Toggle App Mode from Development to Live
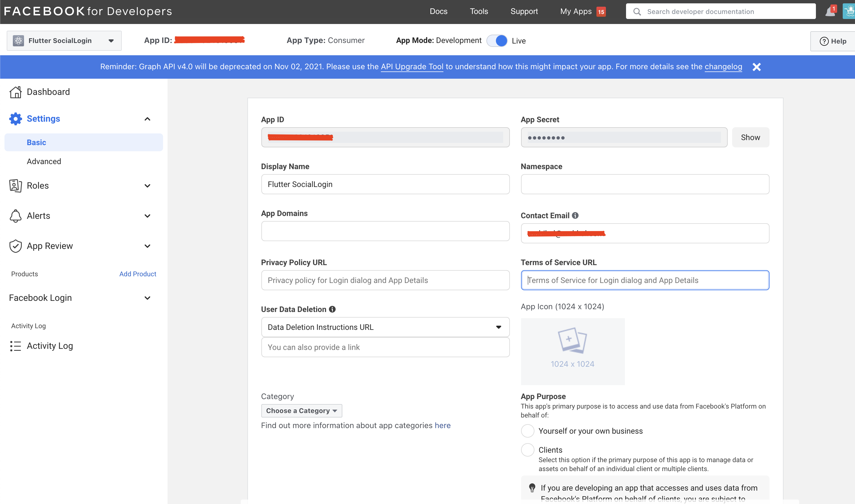Image resolution: width=855 pixels, height=504 pixels. coord(498,40)
